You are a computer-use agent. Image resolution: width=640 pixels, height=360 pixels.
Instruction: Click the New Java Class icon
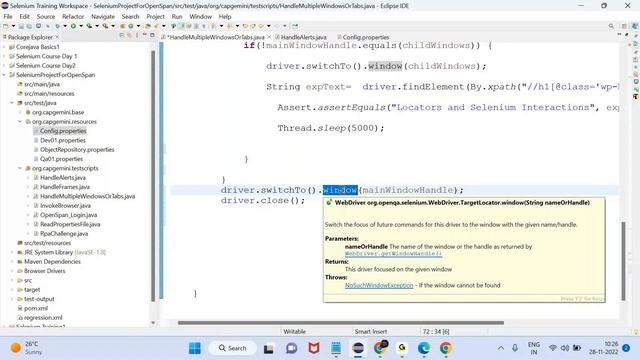131,26
